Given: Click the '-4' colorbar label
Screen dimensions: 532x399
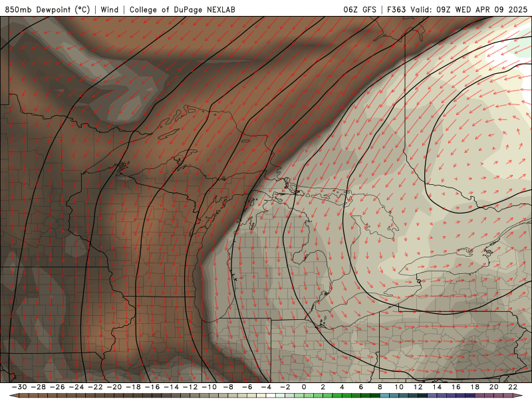Looking at the screenshot, I should (267, 387).
